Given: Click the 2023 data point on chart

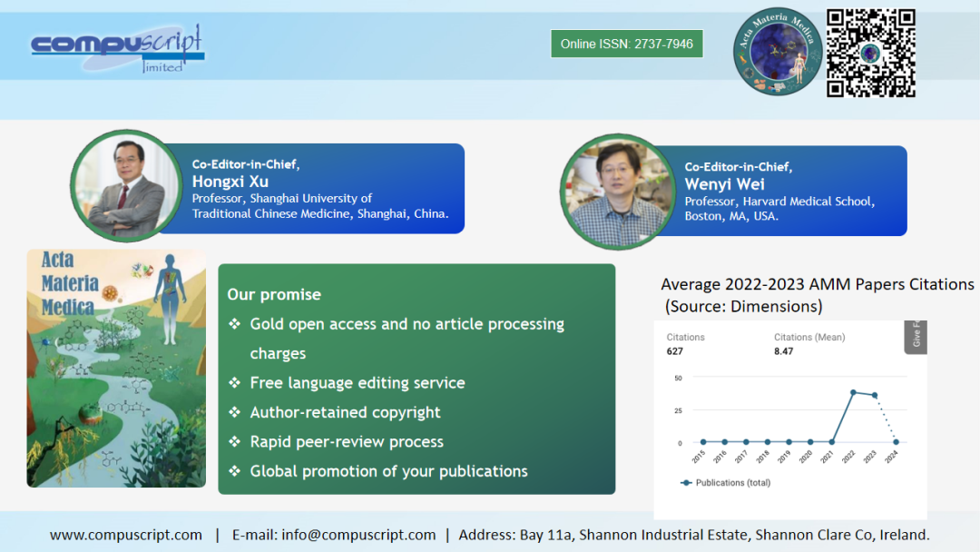Looking at the screenshot, I should coord(875,395).
